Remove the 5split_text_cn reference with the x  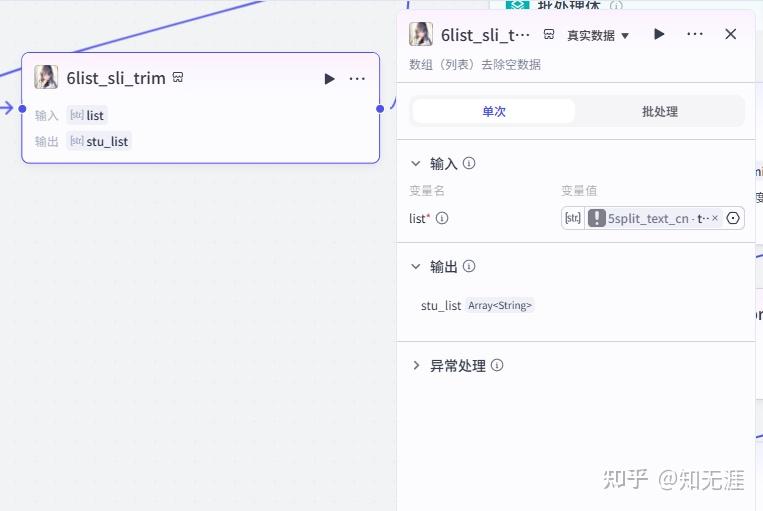coord(715,218)
